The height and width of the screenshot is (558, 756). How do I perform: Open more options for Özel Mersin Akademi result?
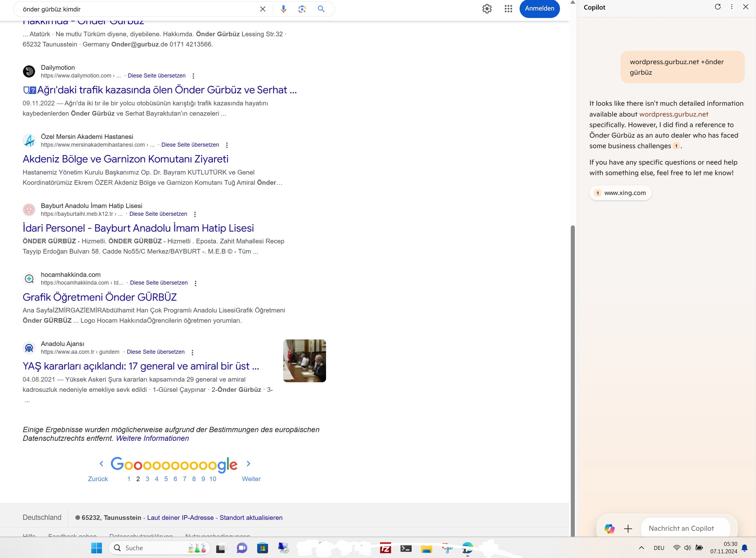click(x=227, y=145)
